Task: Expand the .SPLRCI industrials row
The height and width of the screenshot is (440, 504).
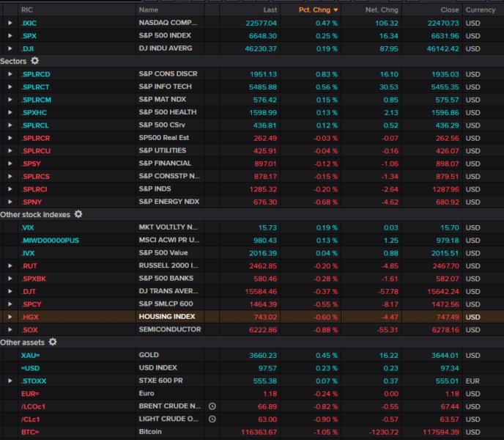Action: click(x=10, y=189)
